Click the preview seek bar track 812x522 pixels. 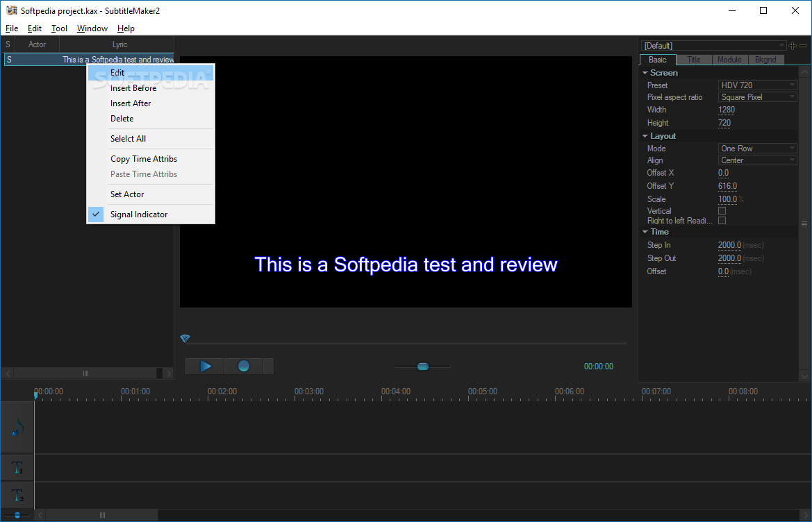[406, 342]
